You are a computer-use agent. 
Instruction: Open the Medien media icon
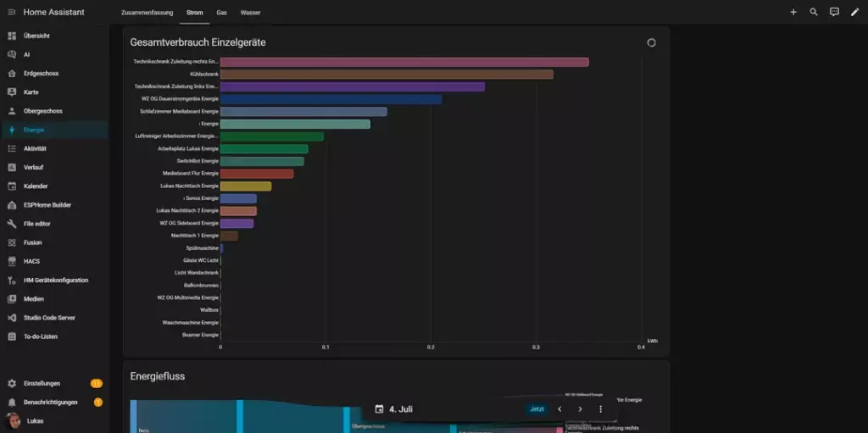(12, 298)
